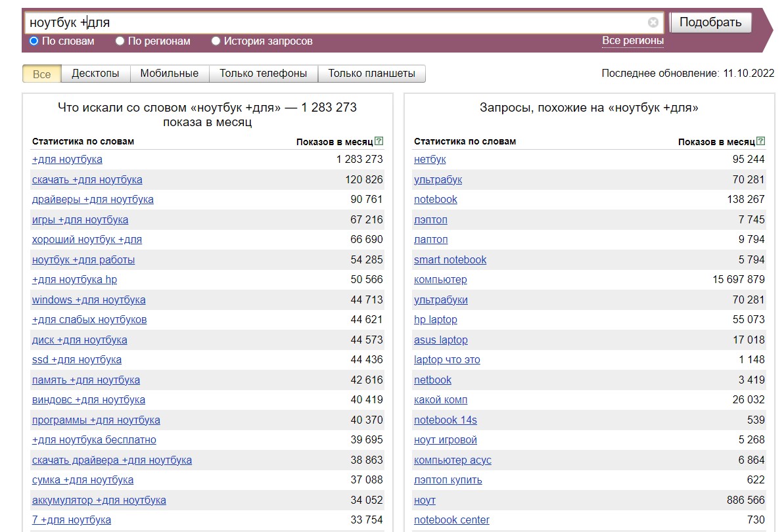Switch to the Мобильные tab
Viewport: 784px width, 532px height.
[x=170, y=74]
